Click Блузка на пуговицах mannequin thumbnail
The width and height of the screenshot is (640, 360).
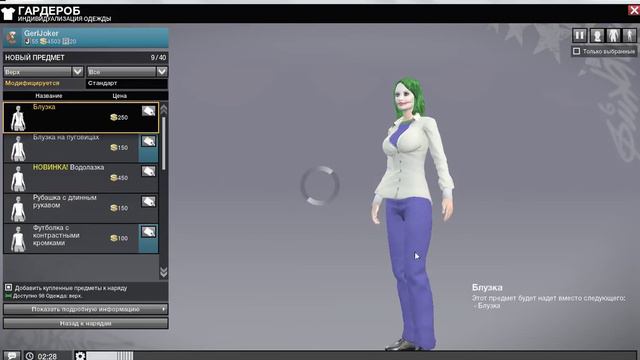coord(18,148)
